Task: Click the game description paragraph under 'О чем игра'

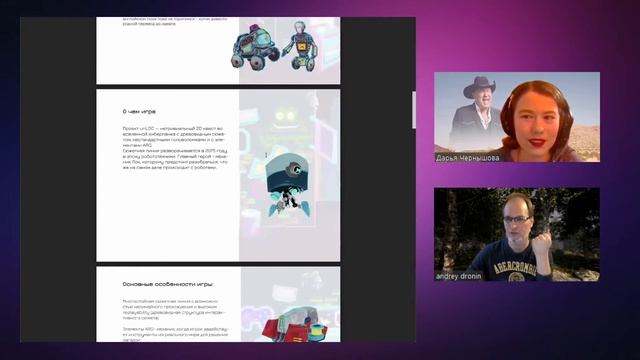Action: (x=175, y=148)
